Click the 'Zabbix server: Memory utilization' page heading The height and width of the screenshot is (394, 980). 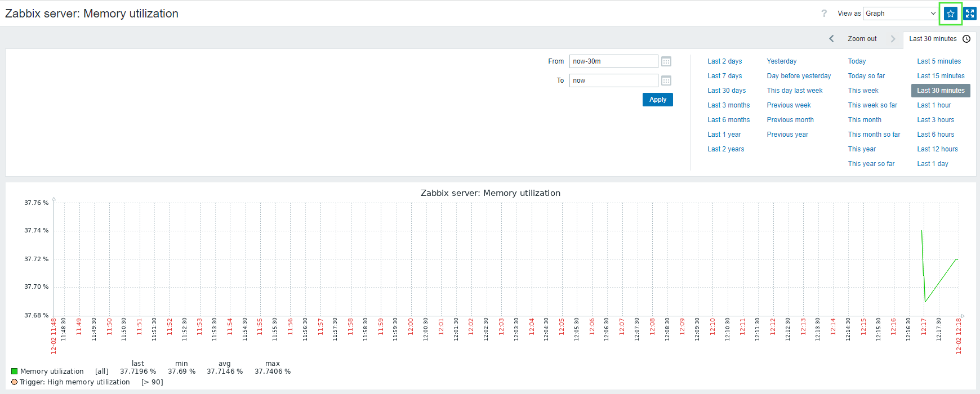(x=92, y=14)
